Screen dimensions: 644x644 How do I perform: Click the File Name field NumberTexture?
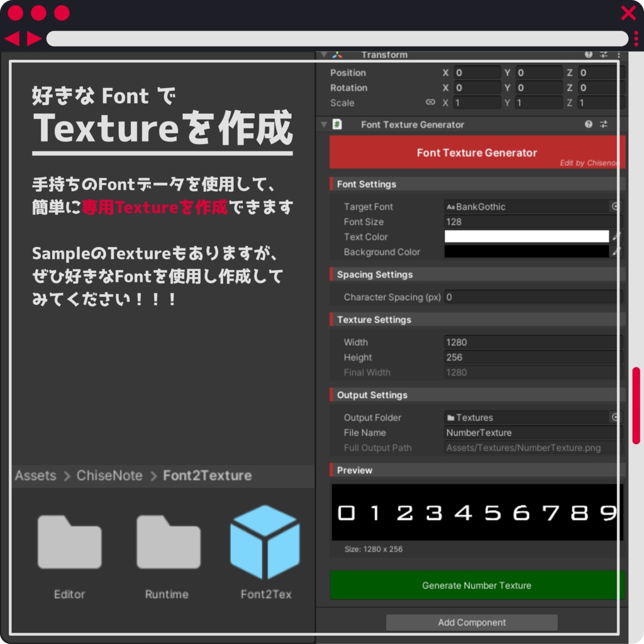pos(533,433)
